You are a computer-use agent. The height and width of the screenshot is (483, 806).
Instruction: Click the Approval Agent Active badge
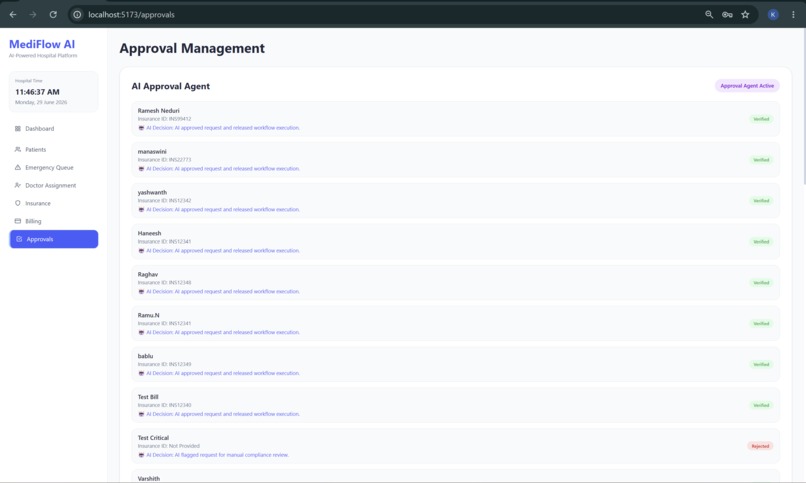click(747, 86)
